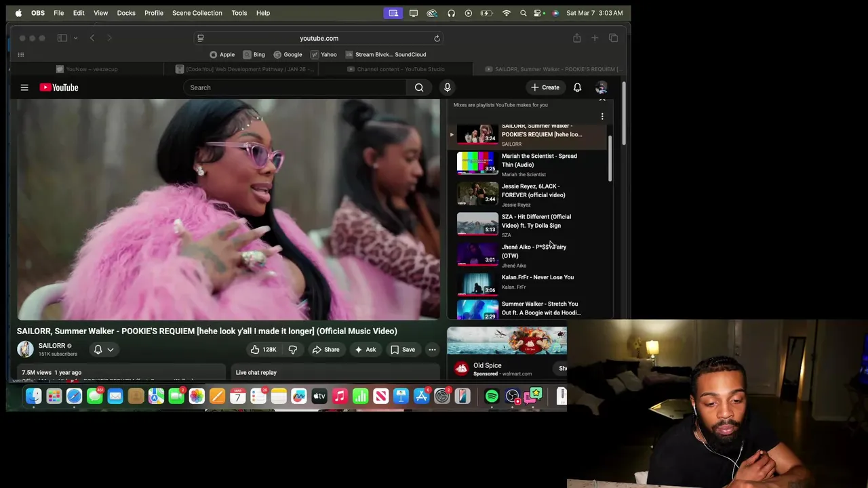Open OBS from the Dock
Viewport: 868px width, 488px height.
coord(512,396)
